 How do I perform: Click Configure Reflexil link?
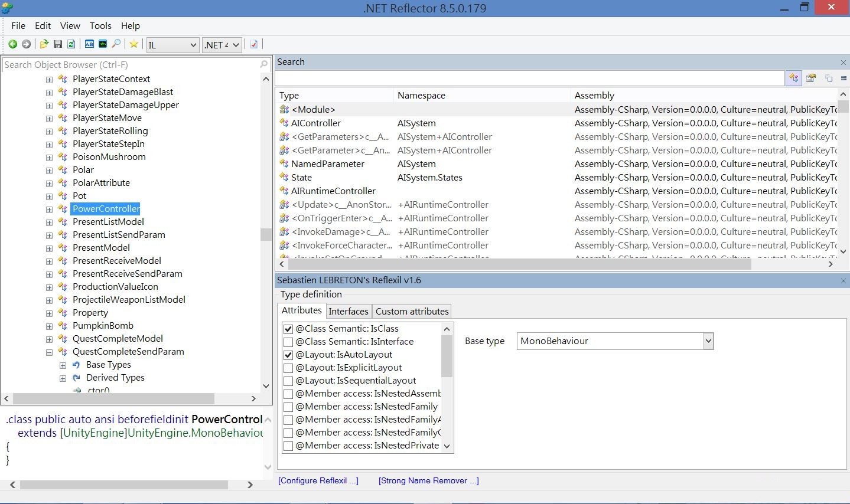pos(318,480)
